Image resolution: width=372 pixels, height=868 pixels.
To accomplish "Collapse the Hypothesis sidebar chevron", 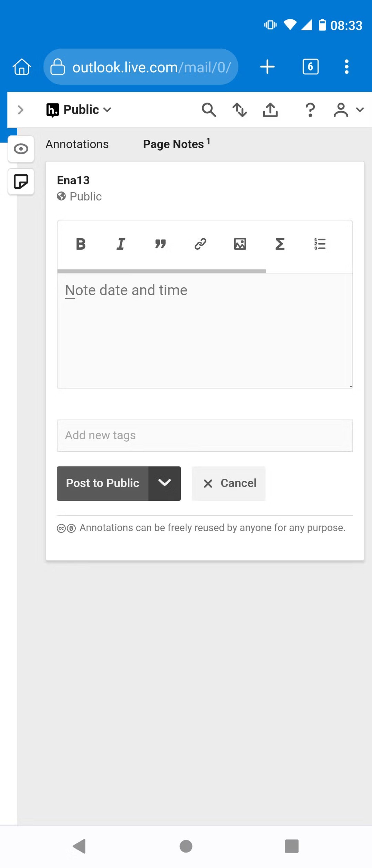I will pyautogui.click(x=20, y=110).
